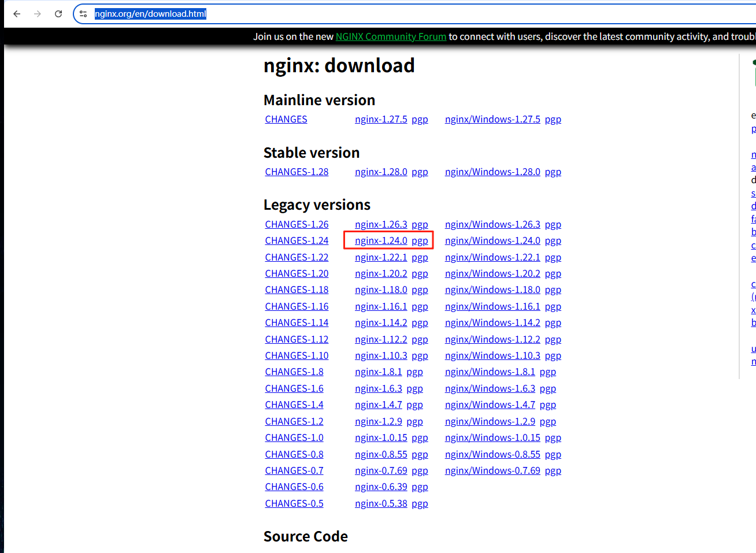Download nginx/Windows-0.7.69
The height and width of the screenshot is (553, 756).
point(492,470)
